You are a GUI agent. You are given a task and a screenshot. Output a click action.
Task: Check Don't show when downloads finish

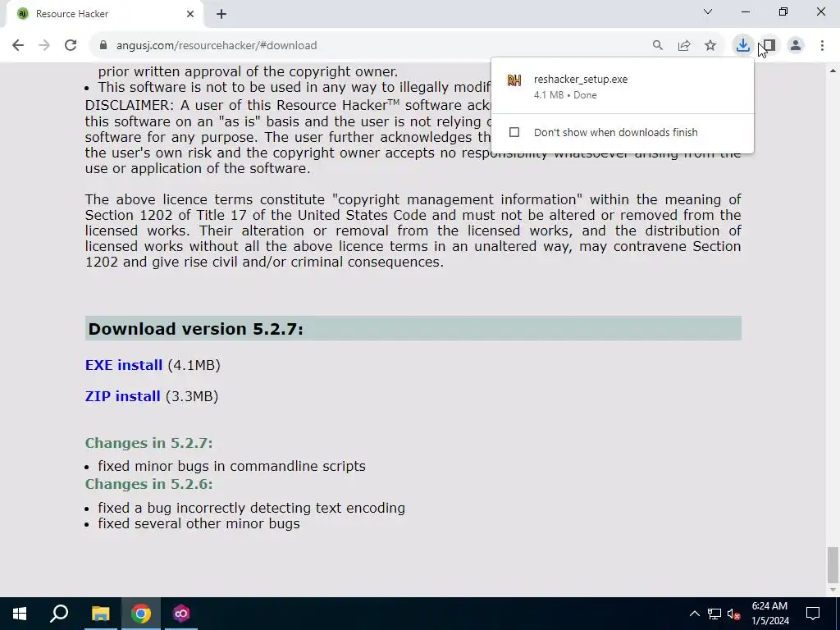click(514, 132)
